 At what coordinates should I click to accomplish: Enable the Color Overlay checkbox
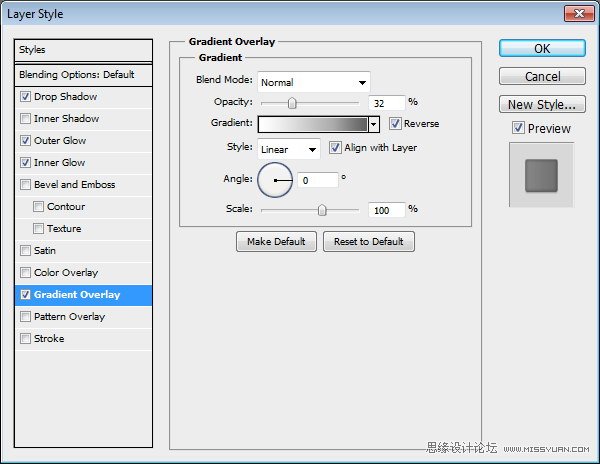click(x=25, y=273)
